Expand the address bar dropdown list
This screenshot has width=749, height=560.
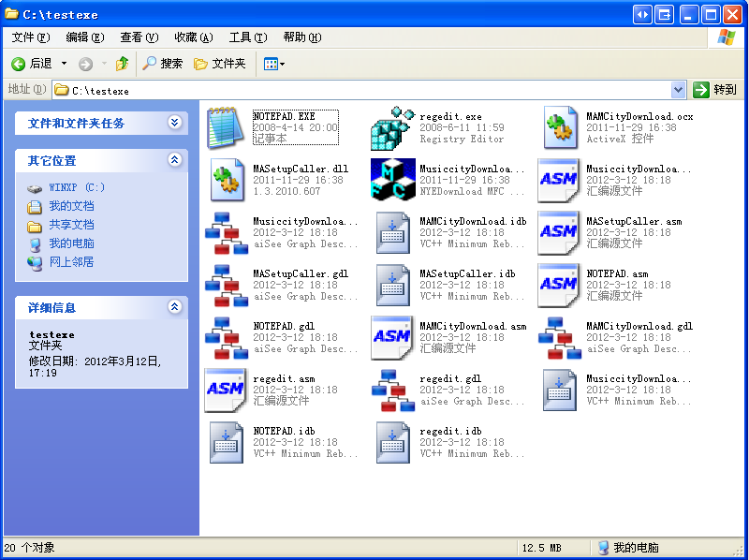pyautogui.click(x=678, y=90)
